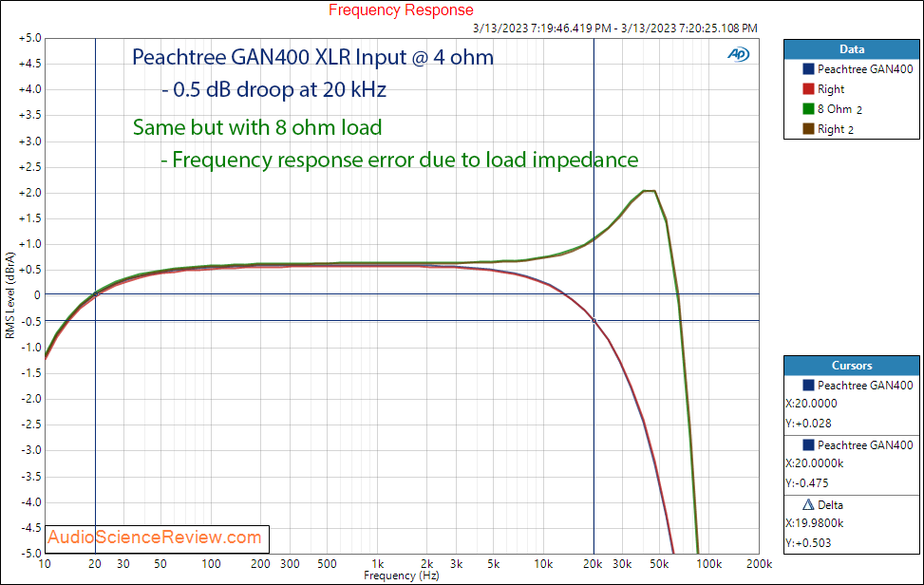Click the '1k' tick label on the frequency axis
This screenshot has width=924, height=585.
[378, 564]
